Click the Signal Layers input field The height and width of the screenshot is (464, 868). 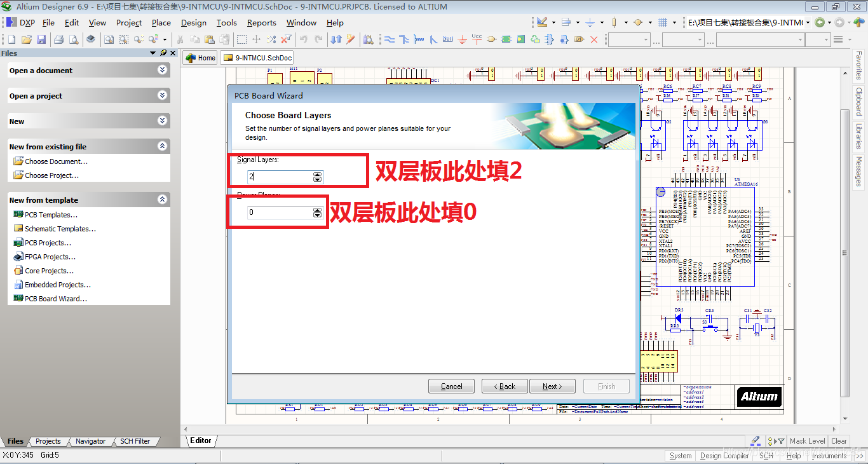[x=280, y=177]
